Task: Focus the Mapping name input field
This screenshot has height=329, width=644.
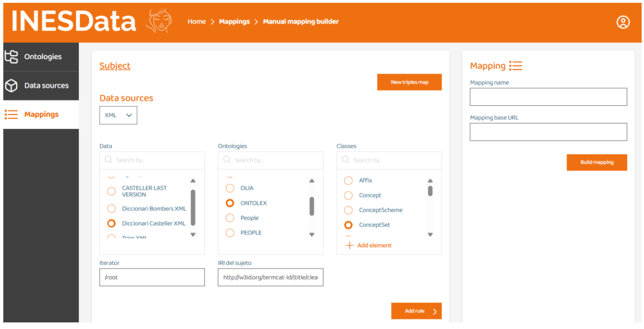Action: 548,97
